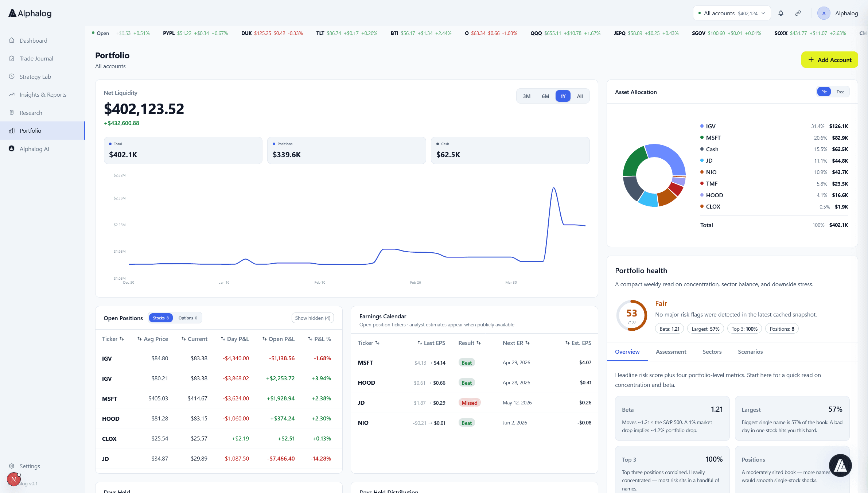Image resolution: width=868 pixels, height=493 pixels.
Task: Click the Positions $339.6K summary card
Action: 346,150
